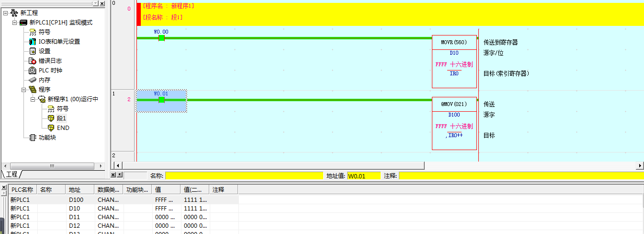The height and width of the screenshot is (234, 644).
Task: Close the project workspace panel
Action: 102,3
